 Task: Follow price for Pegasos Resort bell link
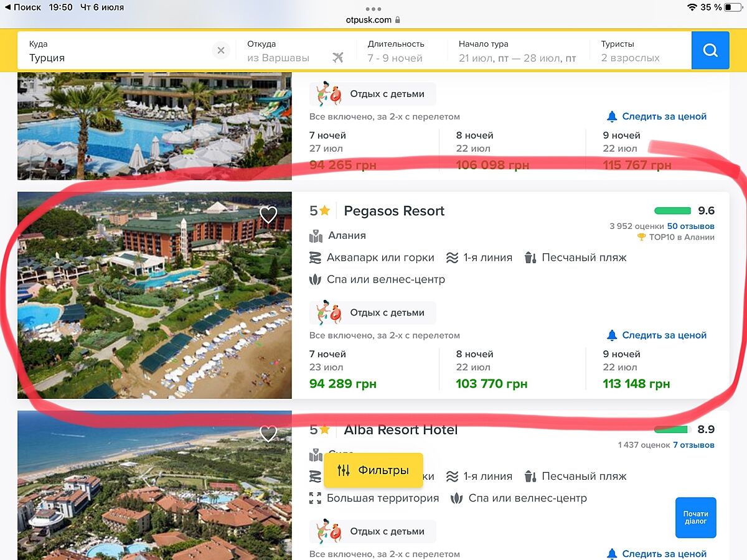pos(657,335)
